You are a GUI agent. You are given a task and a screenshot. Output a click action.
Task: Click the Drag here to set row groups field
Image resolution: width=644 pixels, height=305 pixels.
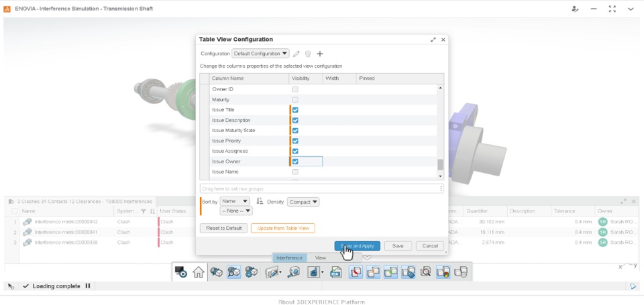coord(321,189)
